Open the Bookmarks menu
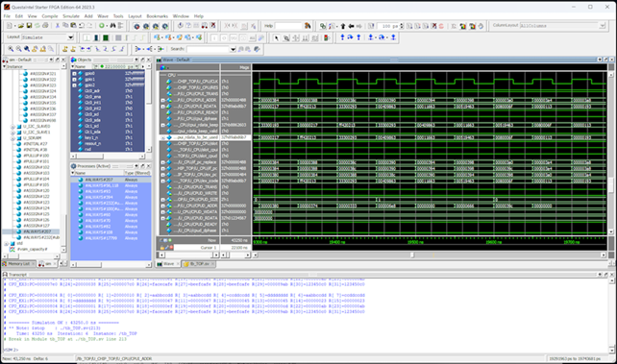The image size is (617, 364). (157, 16)
